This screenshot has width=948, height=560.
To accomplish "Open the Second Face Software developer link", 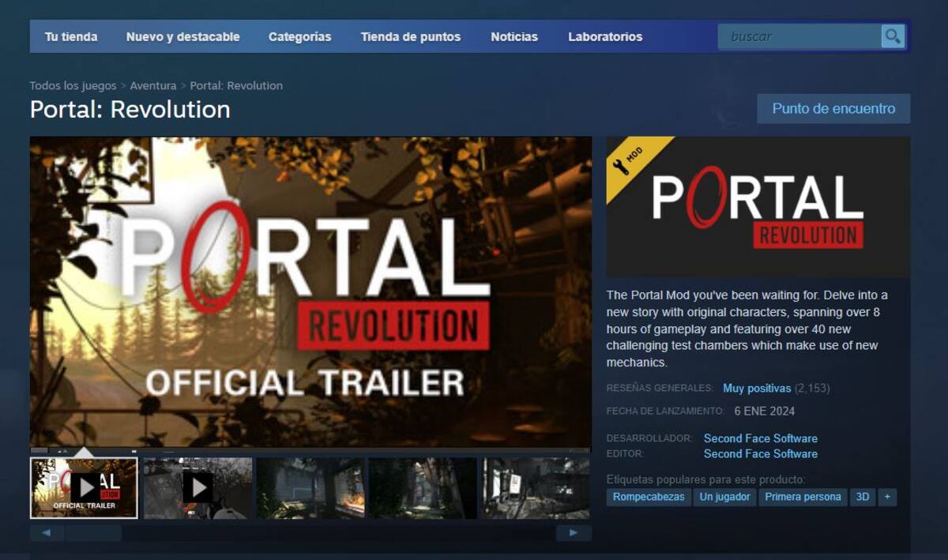I will point(761,438).
